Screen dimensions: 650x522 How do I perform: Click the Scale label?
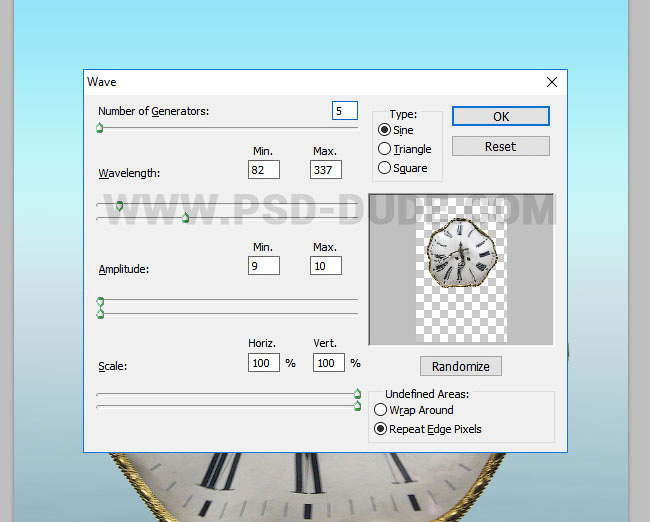click(113, 366)
